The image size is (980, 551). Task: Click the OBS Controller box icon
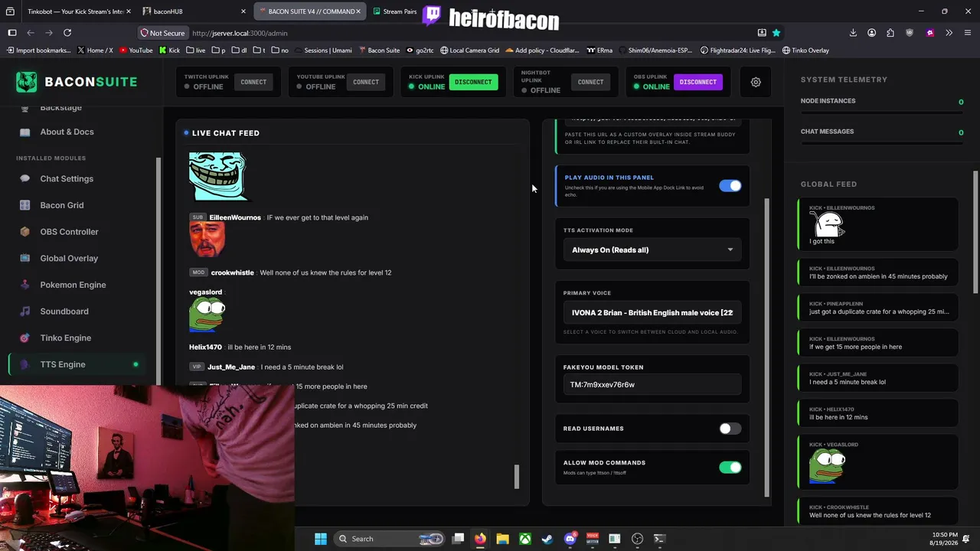(24, 232)
